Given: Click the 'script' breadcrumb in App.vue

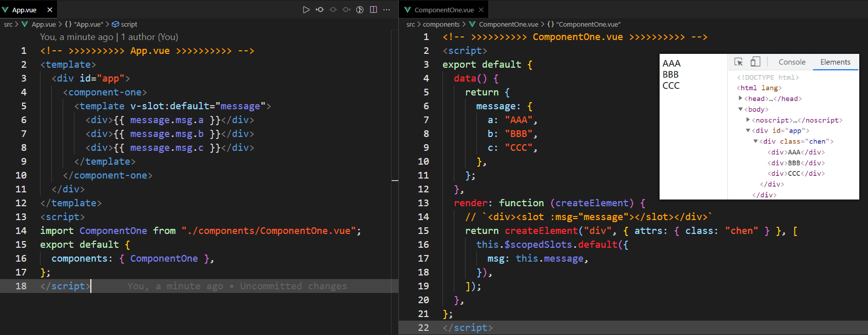Looking at the screenshot, I should (129, 24).
